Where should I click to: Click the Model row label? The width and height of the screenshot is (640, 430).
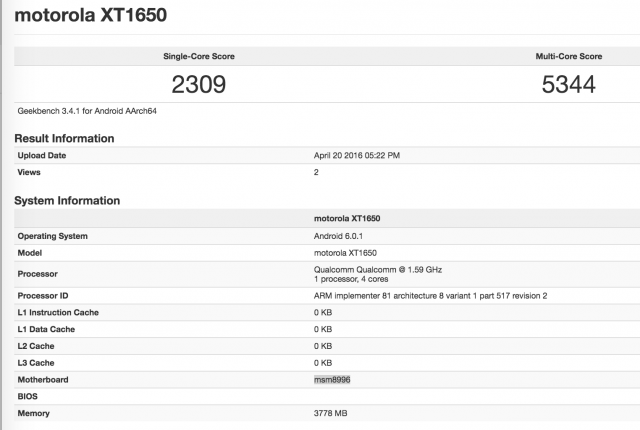coord(32,252)
